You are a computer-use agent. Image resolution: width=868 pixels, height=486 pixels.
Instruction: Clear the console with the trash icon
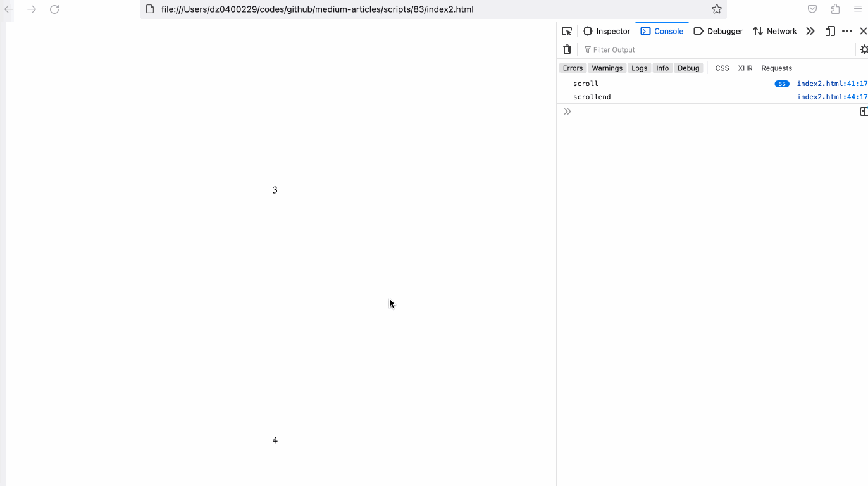(x=567, y=49)
